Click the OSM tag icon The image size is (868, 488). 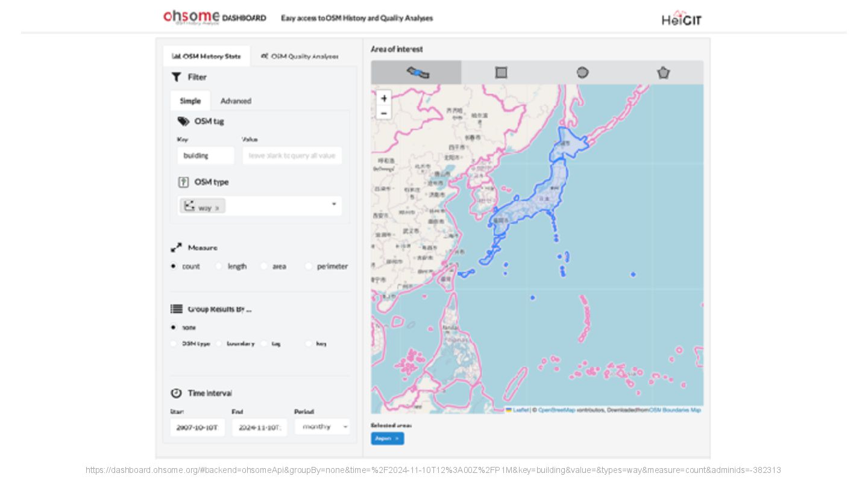coord(183,121)
